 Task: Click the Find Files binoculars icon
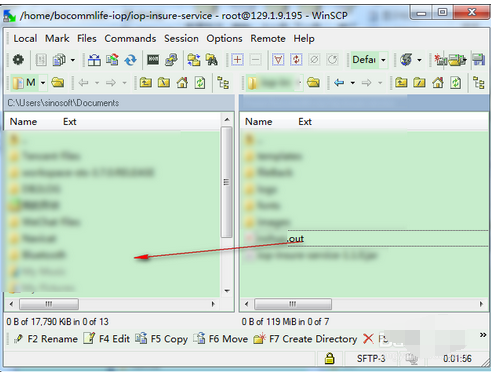(212, 60)
